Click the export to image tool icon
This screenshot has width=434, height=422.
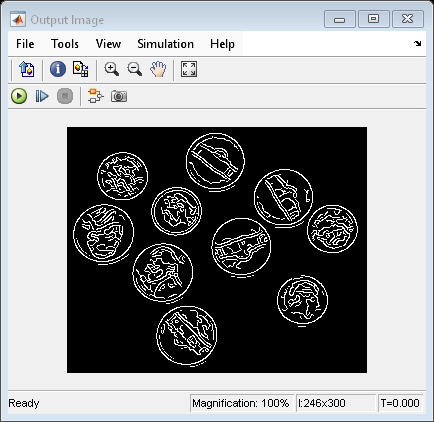[27, 69]
